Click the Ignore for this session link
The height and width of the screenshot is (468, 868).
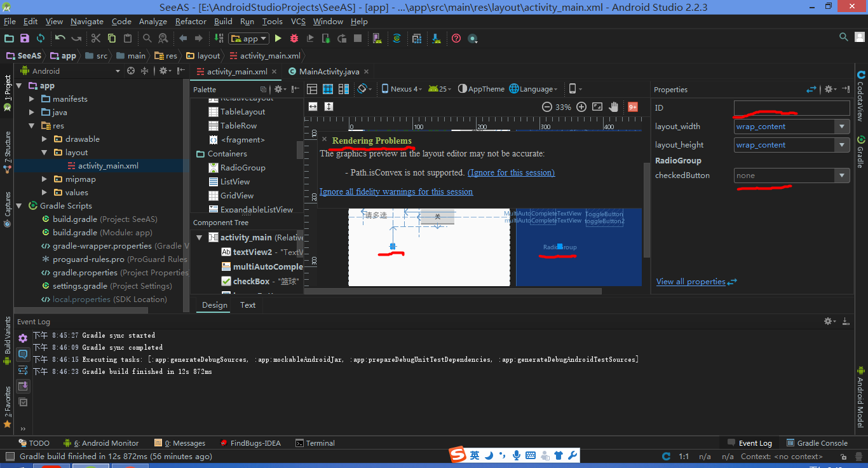click(511, 172)
